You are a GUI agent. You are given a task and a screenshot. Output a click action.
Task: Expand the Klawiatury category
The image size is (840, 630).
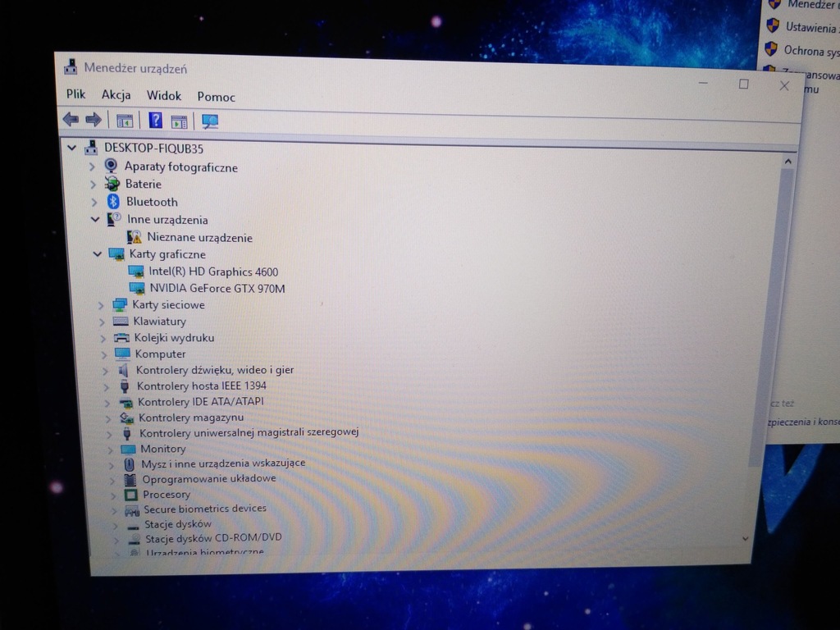pyautogui.click(x=103, y=322)
